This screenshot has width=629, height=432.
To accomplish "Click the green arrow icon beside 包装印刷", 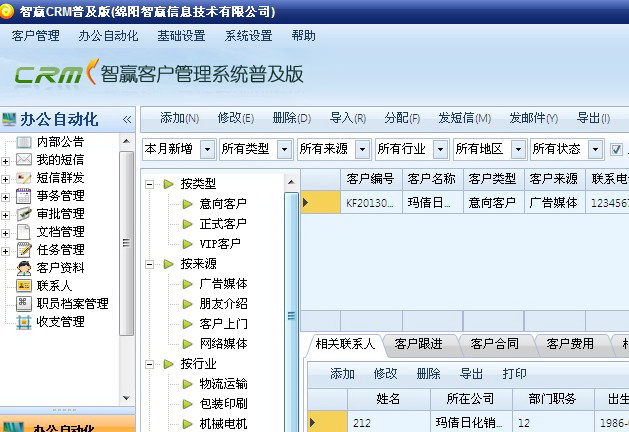I will click(x=187, y=404).
